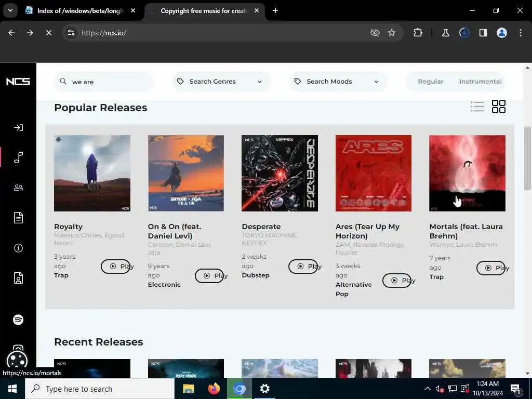This screenshot has height=399, width=532.
Task: Select the music note icon in the sidebar
Action: (18, 157)
